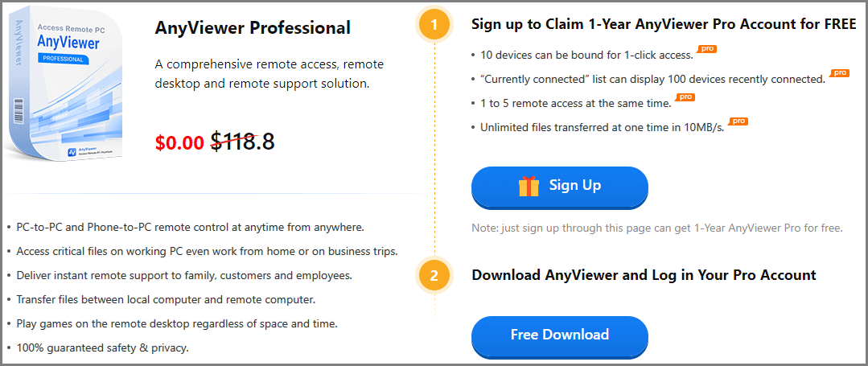The height and width of the screenshot is (366, 868).
Task: Click the pro badge after '1 to 5 remote access'
Action: point(685,97)
